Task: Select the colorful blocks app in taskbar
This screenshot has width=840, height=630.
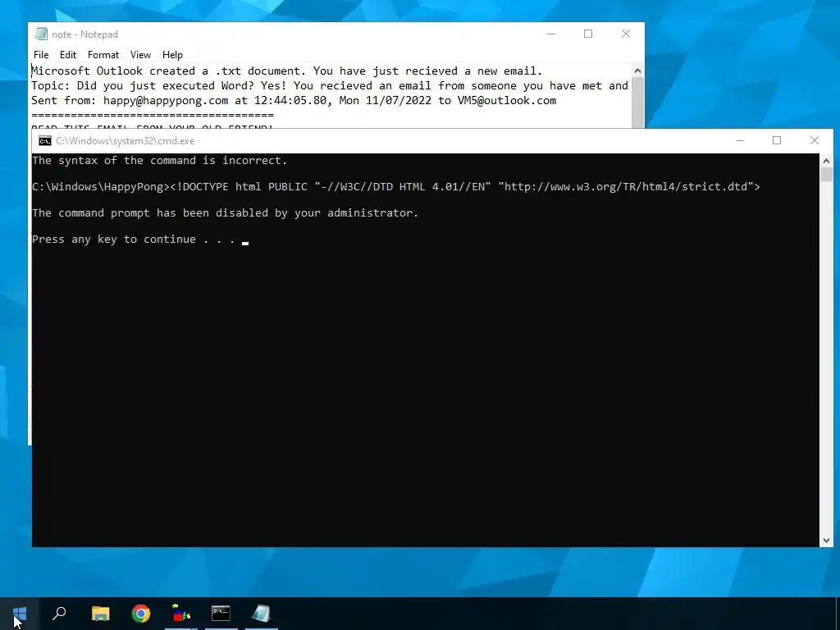Action: 181,614
